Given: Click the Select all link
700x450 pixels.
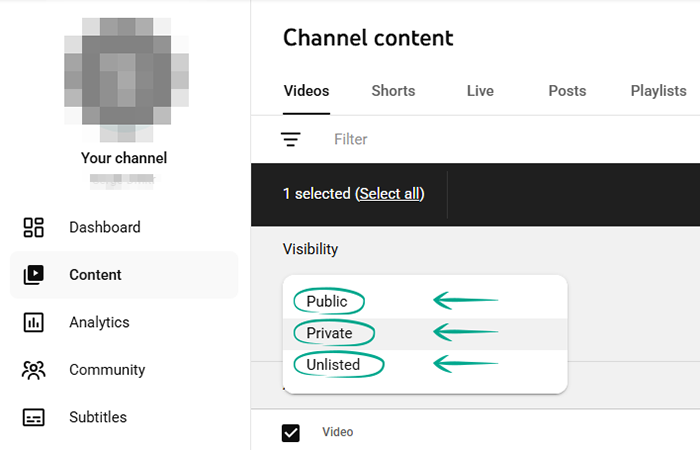Looking at the screenshot, I should 390,194.
